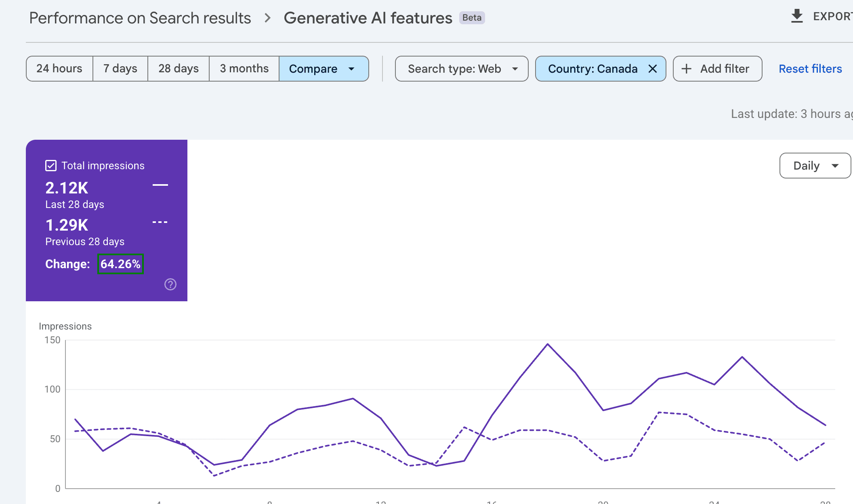Screen dimensions: 853x504
Task: Click the Export download icon
Action: 796,16
